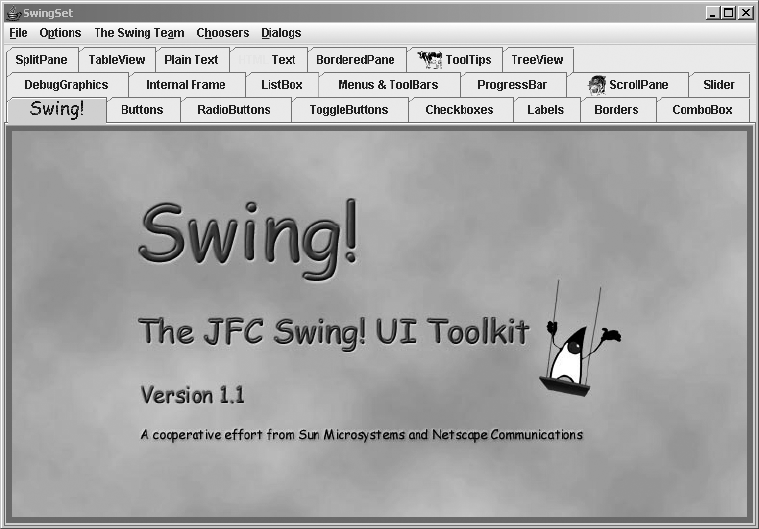Open the BorderedPane tab
The width and height of the screenshot is (759, 529).
pos(356,60)
